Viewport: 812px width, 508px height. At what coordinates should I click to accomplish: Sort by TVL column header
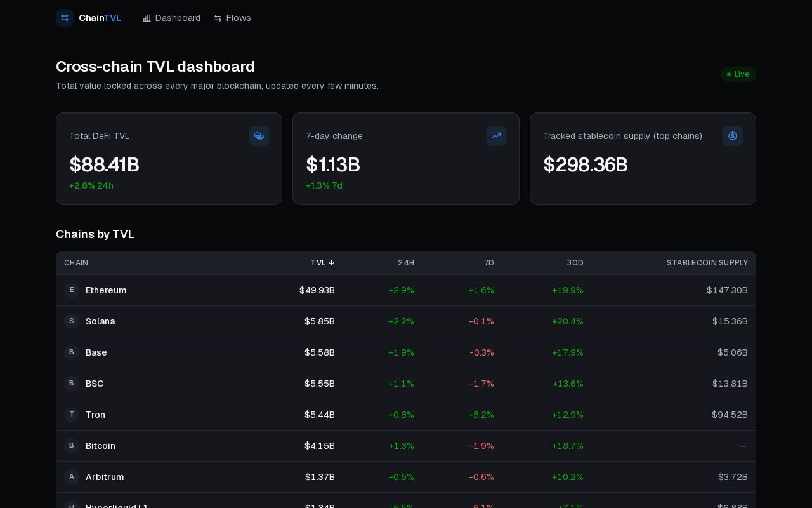[x=322, y=263]
